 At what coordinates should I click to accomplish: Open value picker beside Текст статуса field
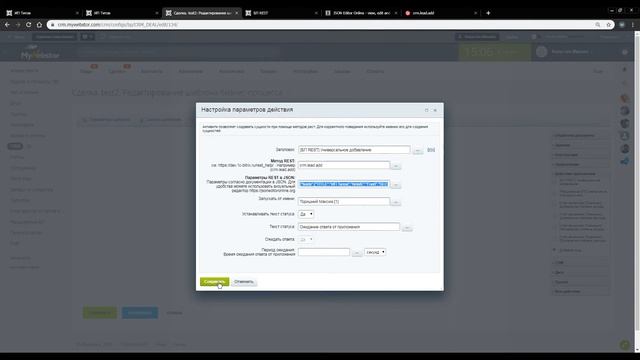coord(407,227)
